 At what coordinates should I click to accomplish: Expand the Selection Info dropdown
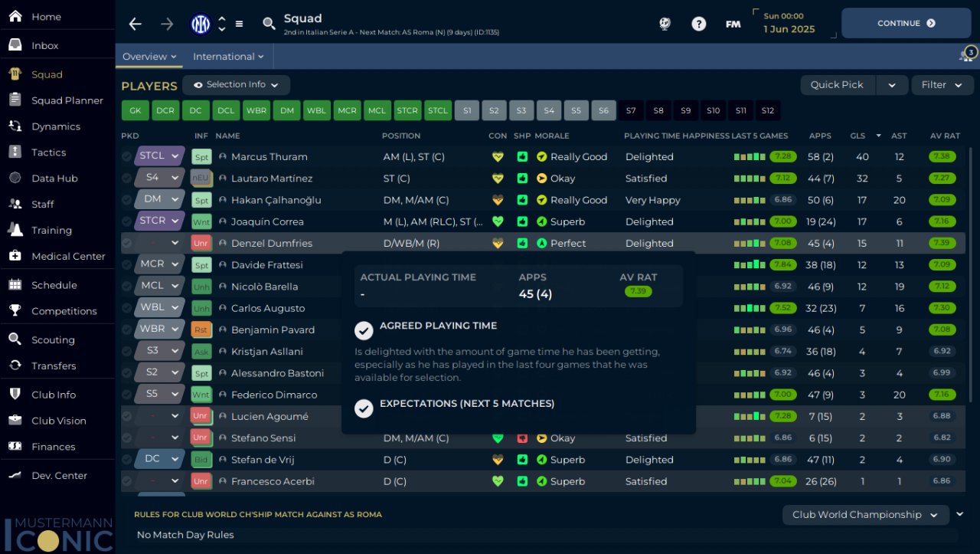[236, 85]
